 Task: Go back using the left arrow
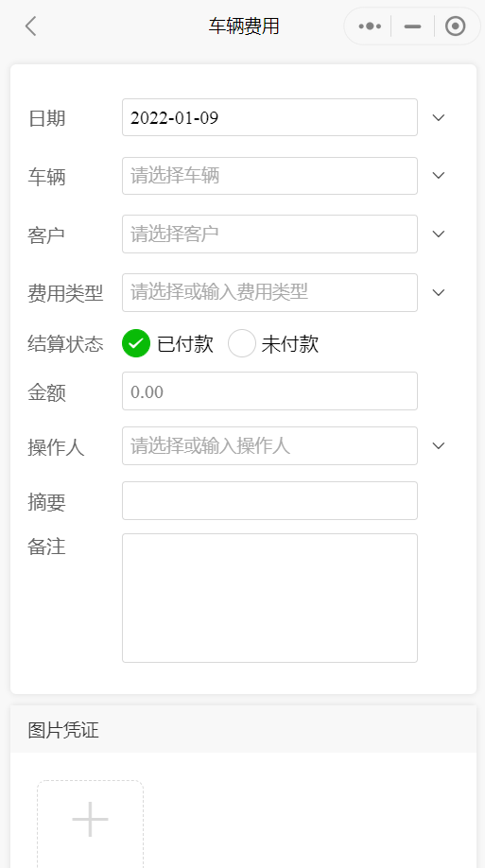click(x=31, y=26)
